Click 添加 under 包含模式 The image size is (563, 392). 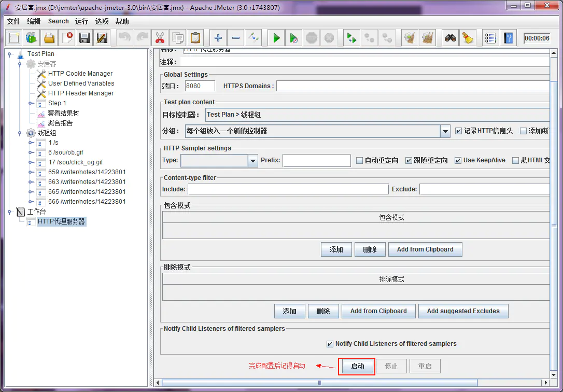click(336, 249)
